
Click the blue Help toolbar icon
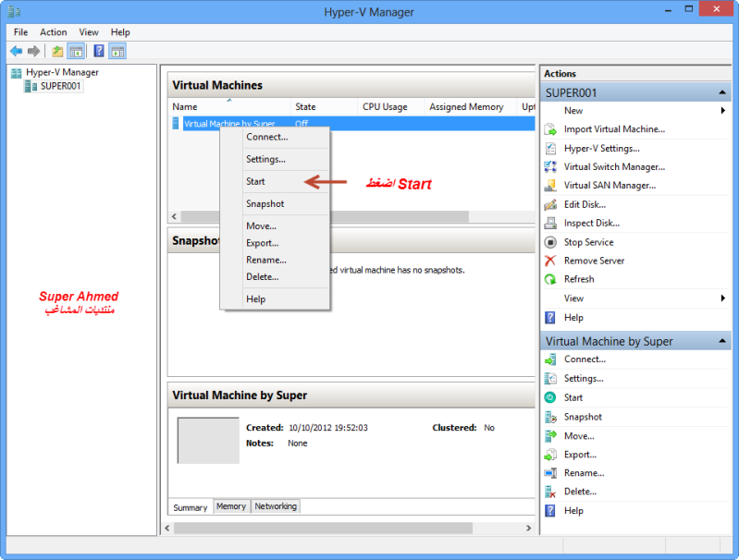pos(98,51)
